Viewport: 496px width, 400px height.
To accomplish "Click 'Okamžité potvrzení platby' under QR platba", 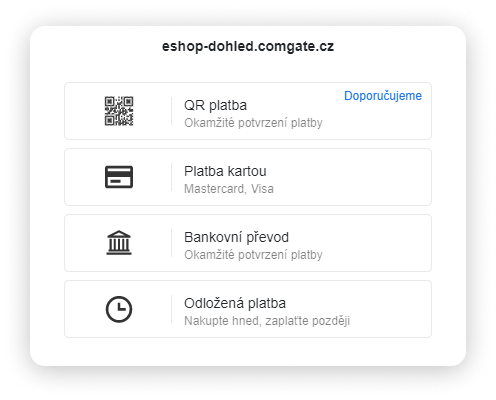I will (x=253, y=123).
